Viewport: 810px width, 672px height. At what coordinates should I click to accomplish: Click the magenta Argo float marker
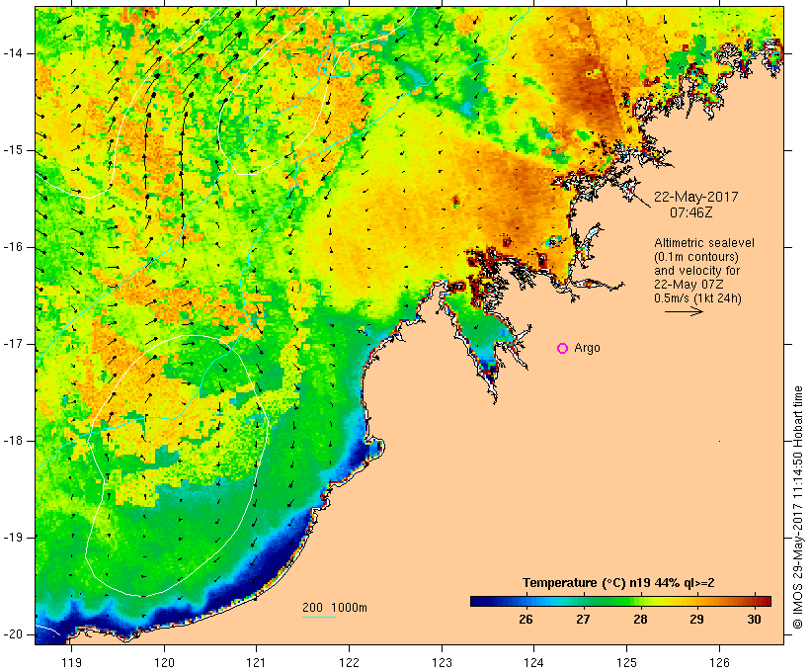[x=563, y=349]
